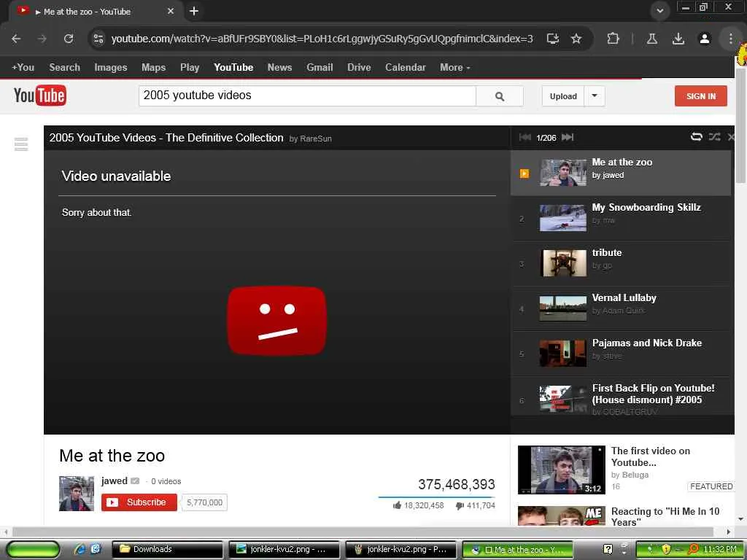Click the browser address bar URL
Image resolution: width=747 pixels, height=560 pixels.
(322, 39)
